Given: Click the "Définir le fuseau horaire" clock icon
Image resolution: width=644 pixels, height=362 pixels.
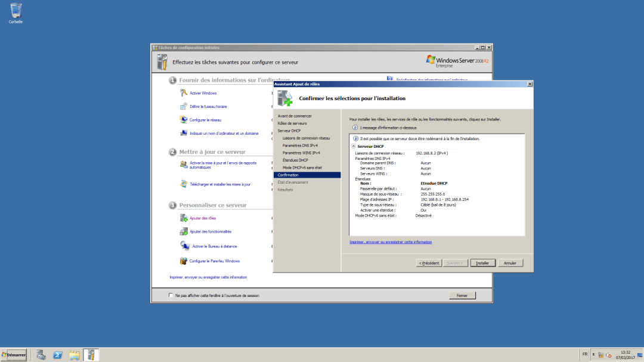Looking at the screenshot, I should click(182, 106).
